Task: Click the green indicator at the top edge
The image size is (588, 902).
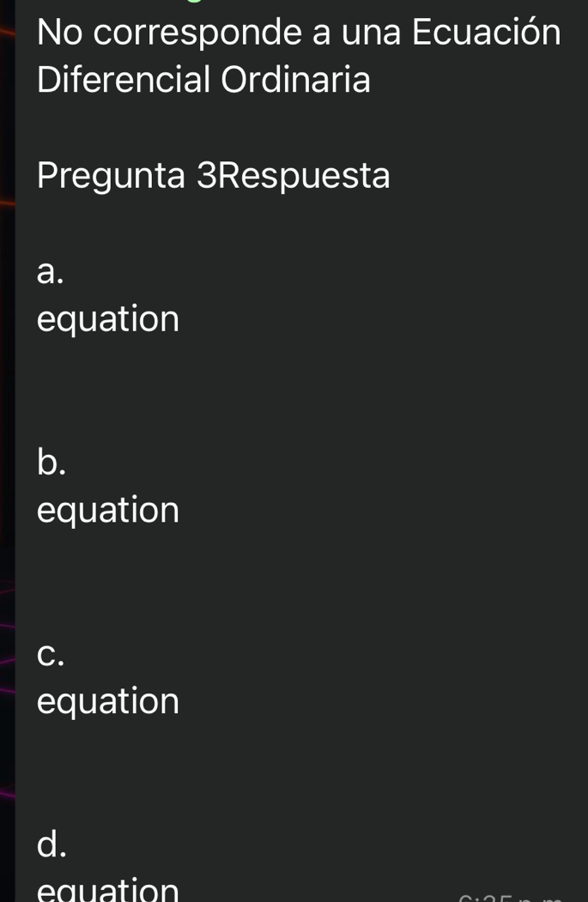Action: click(x=201, y=3)
